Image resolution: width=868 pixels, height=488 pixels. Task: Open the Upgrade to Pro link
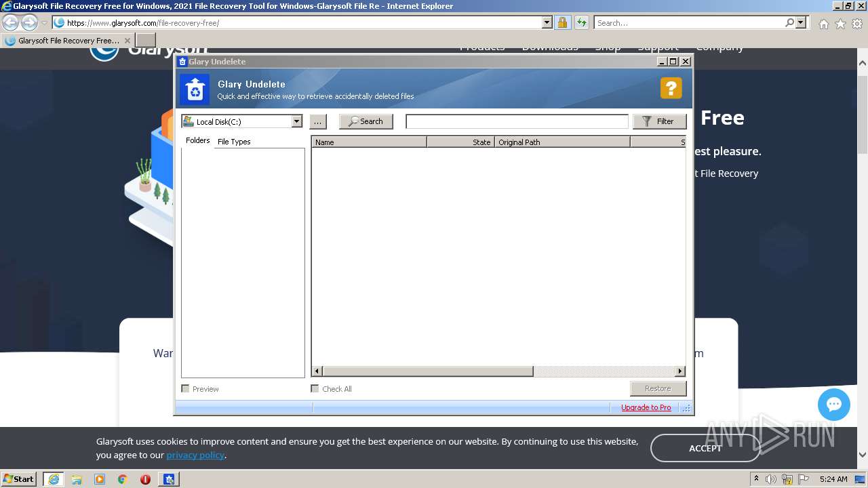(646, 407)
